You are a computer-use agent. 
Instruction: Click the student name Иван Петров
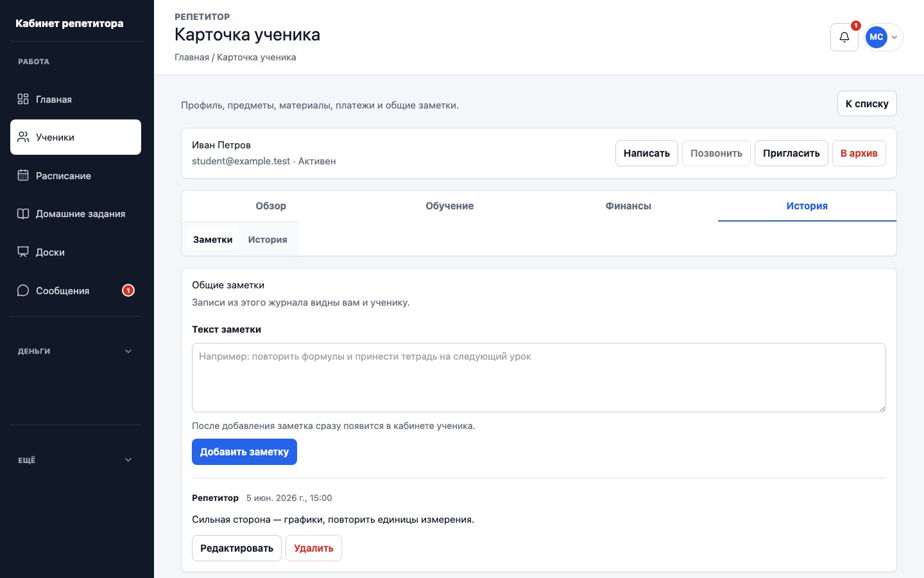coord(221,145)
